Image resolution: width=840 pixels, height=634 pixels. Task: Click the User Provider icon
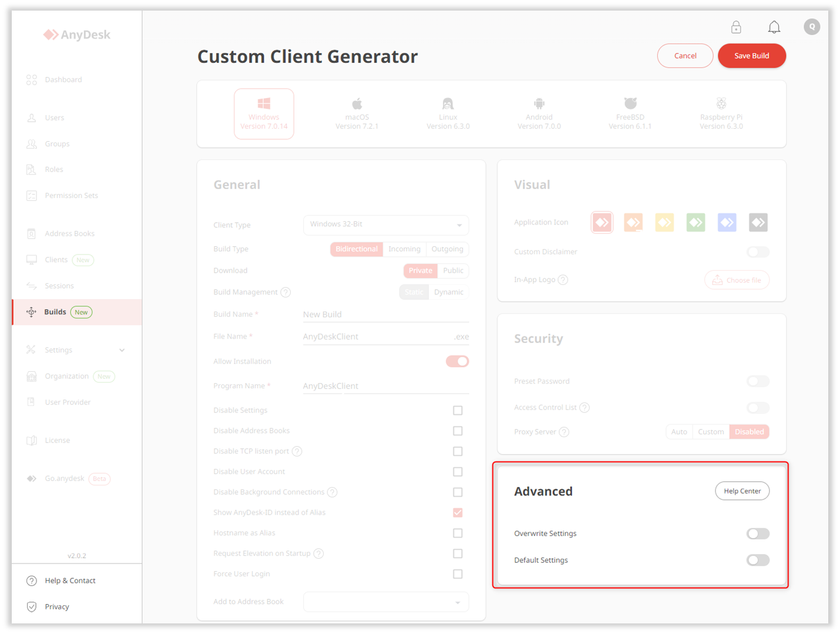[32, 402]
